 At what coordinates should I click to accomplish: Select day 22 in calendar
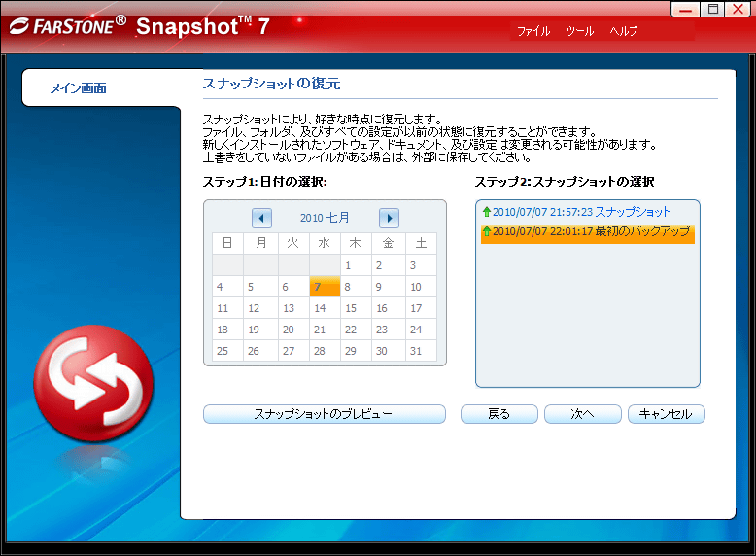coord(356,330)
